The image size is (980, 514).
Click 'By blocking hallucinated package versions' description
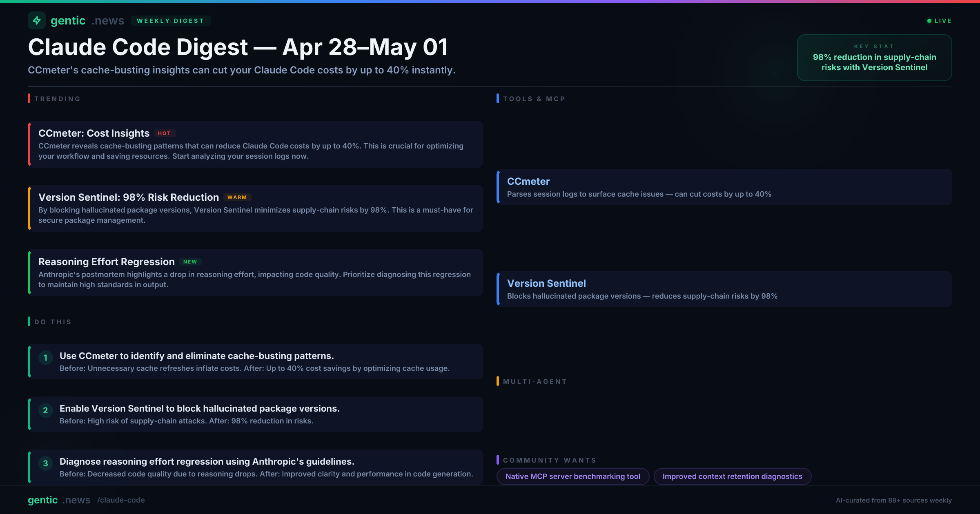tap(256, 215)
